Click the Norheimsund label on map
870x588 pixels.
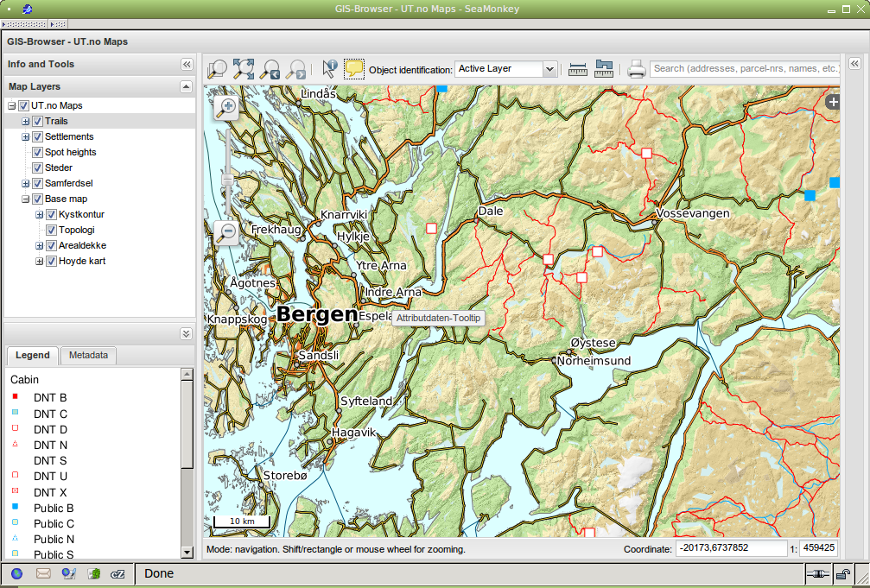pyautogui.click(x=594, y=361)
